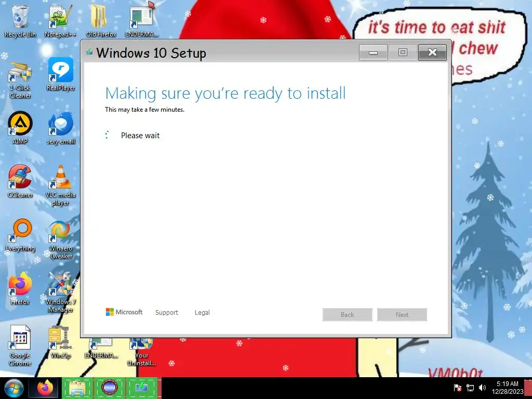Screen dimensions: 532x399
Task: Launch Windows 7 Manager shortcut
Action: (60, 292)
